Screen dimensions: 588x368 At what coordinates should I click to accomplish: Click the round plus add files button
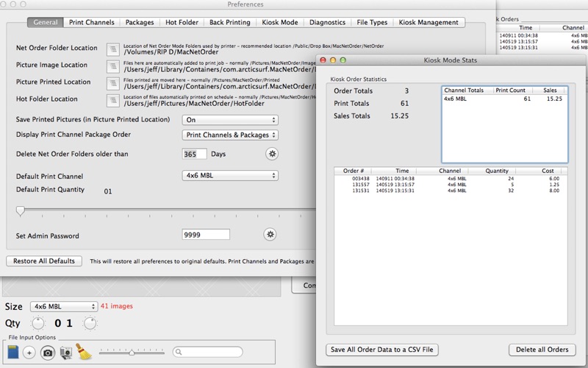click(x=29, y=353)
